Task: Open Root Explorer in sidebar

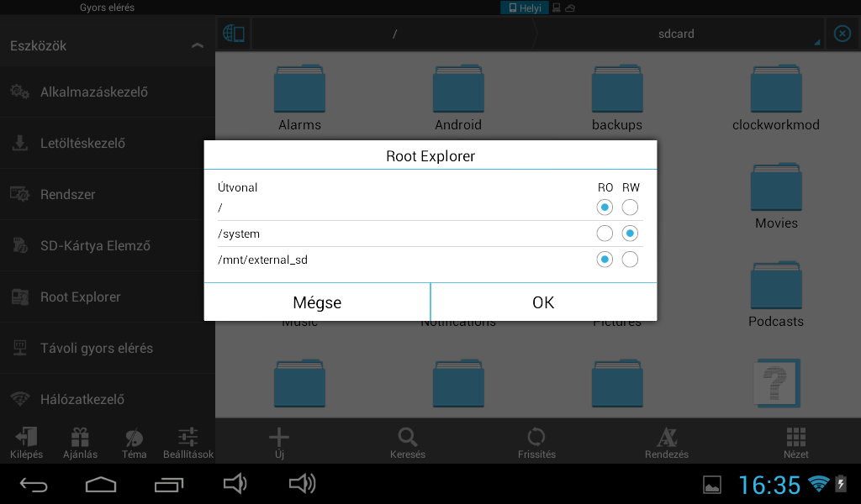Action: click(x=108, y=297)
